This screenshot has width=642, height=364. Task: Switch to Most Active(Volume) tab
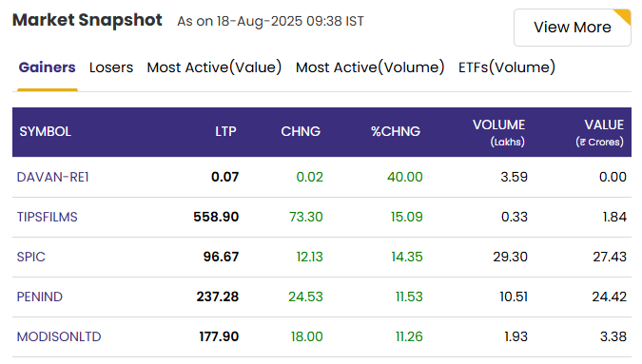pos(370,67)
